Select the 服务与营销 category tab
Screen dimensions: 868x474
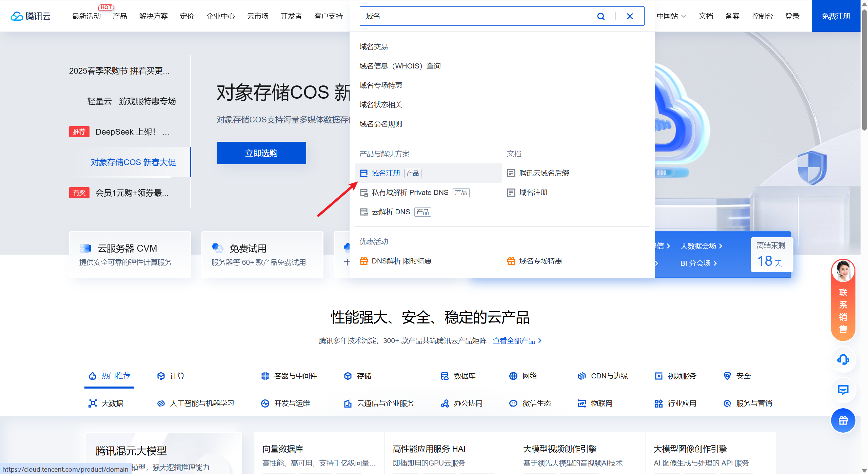748,403
